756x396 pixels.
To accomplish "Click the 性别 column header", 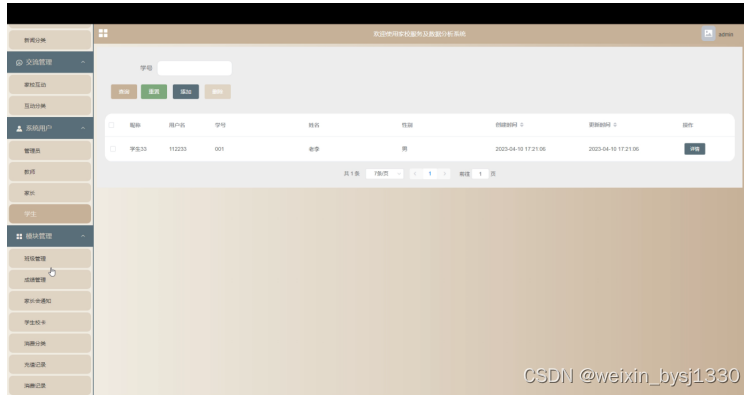I will coord(407,125).
